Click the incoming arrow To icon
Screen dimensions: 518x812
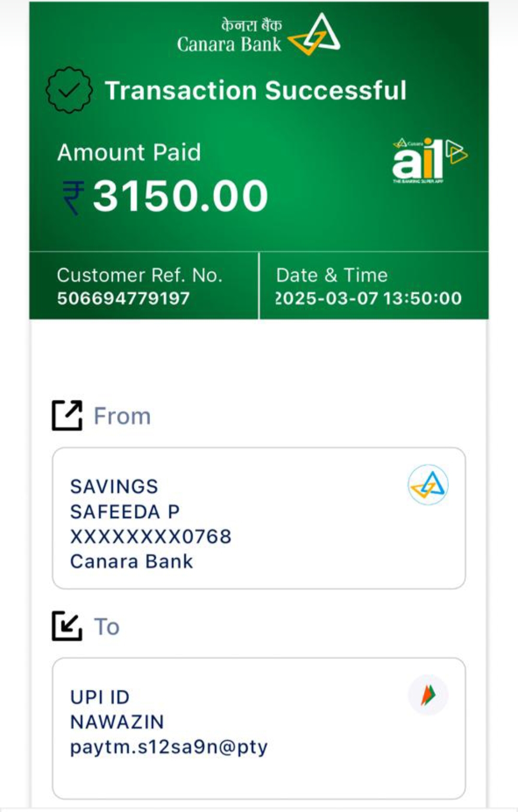pos(67,626)
